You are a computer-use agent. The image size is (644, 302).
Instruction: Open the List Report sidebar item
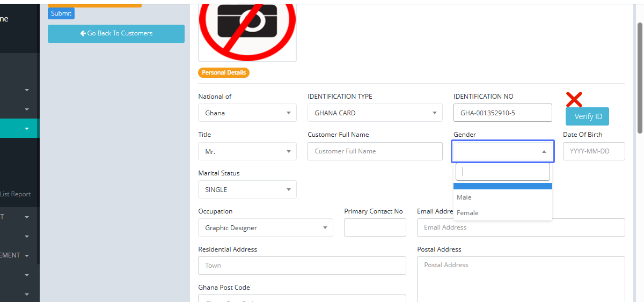tap(16, 194)
